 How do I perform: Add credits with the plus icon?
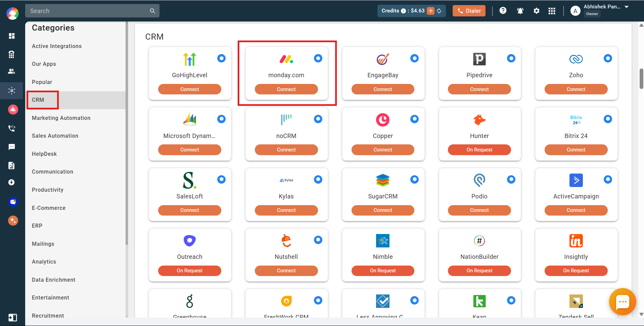tap(430, 11)
